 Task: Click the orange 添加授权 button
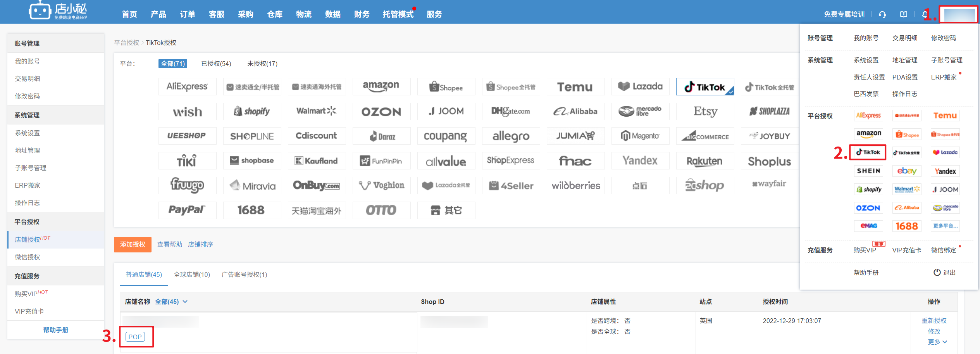tap(133, 245)
